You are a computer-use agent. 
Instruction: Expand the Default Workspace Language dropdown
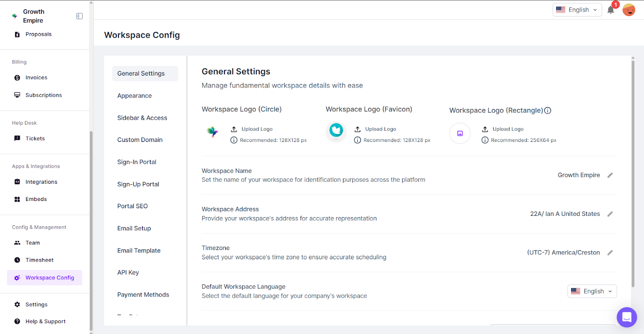pyautogui.click(x=592, y=291)
